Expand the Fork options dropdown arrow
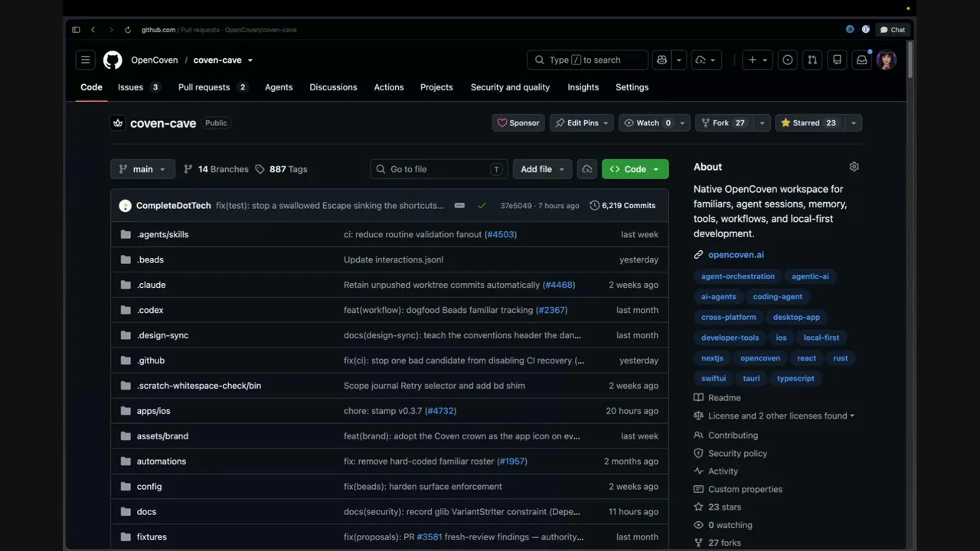This screenshot has height=551, width=980. pyautogui.click(x=762, y=122)
